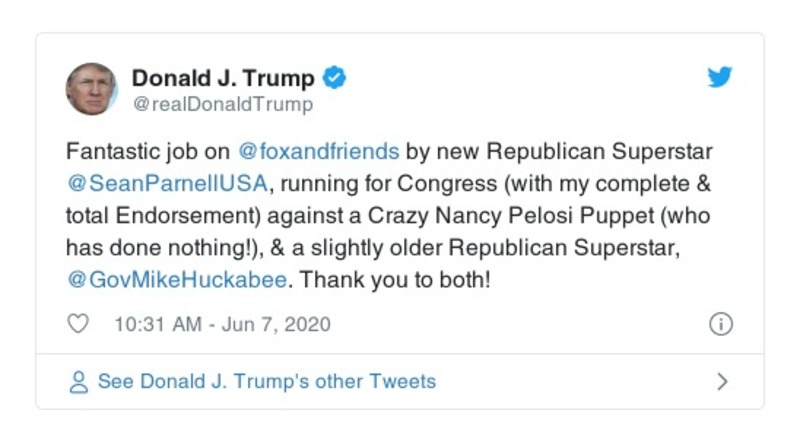Click the @realDonaldTrump handle
Screen dimensions: 800x445
(x=222, y=104)
